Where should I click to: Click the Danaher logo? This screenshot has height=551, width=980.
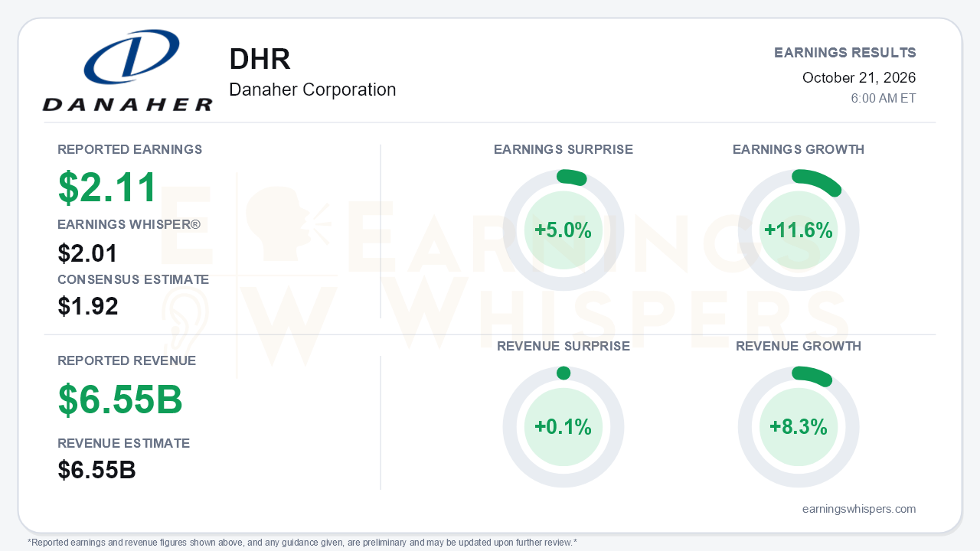click(127, 70)
